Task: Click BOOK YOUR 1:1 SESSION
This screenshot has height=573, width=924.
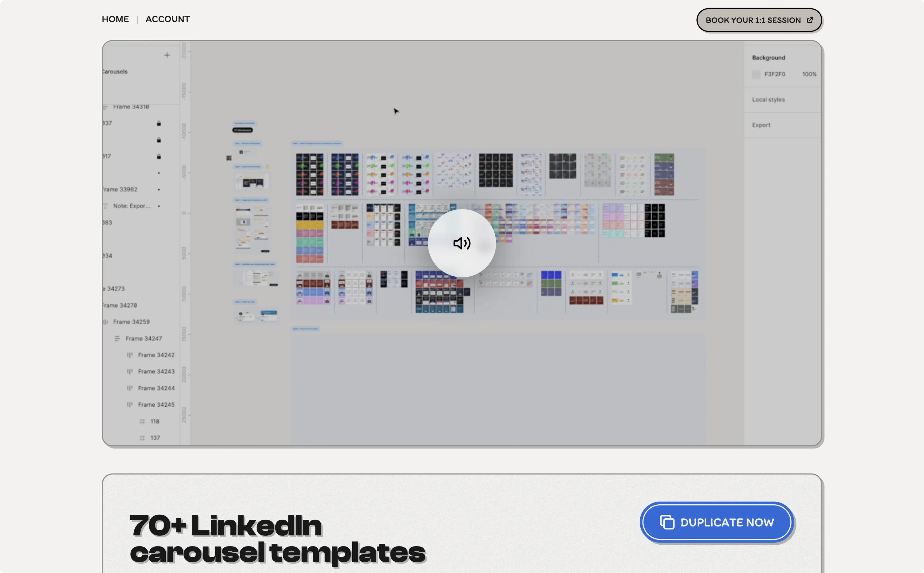Action: (x=758, y=20)
